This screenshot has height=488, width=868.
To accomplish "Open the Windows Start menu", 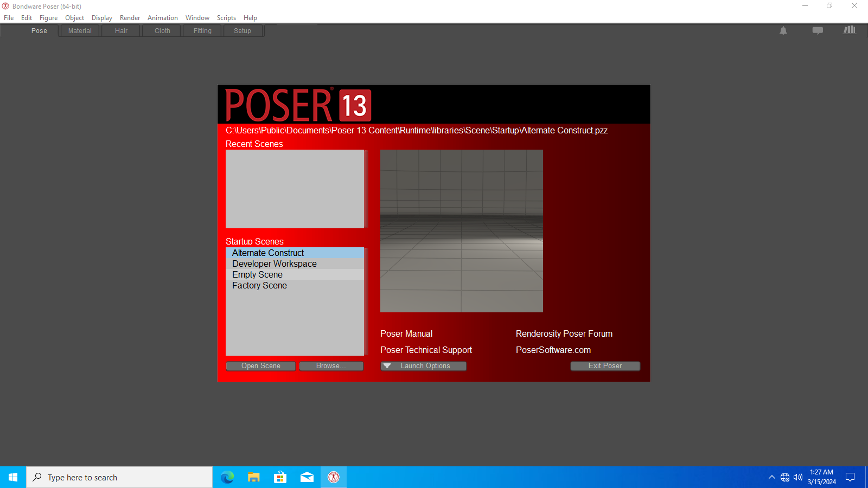I will tap(13, 477).
